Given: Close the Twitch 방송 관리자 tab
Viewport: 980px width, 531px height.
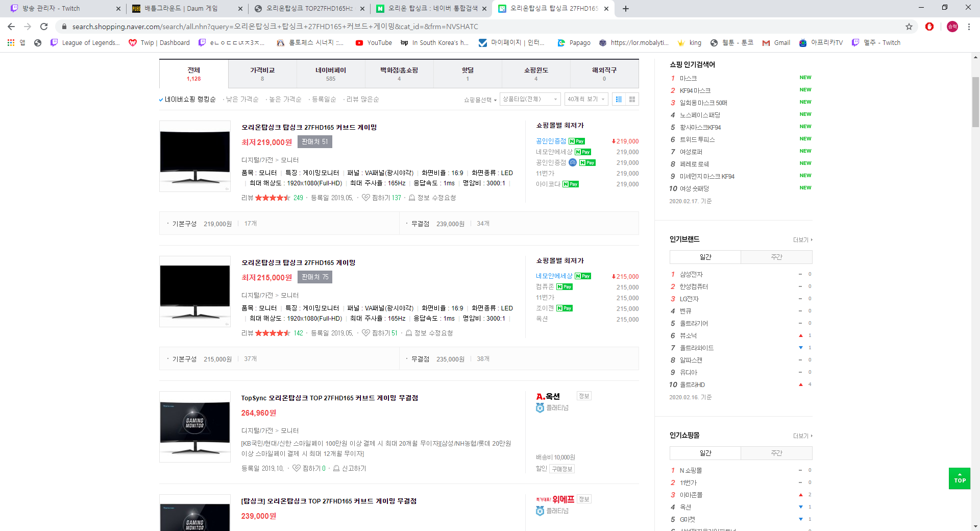Looking at the screenshot, I should coord(118,9).
